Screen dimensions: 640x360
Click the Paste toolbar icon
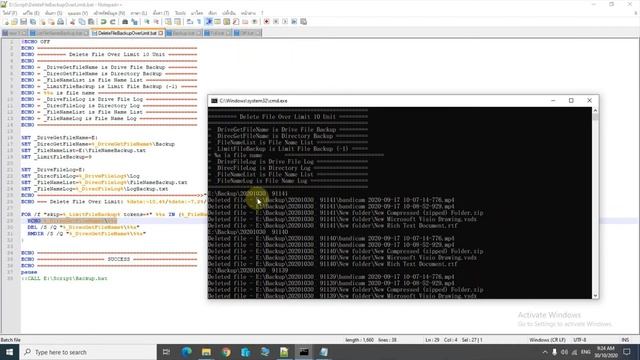tap(91, 22)
